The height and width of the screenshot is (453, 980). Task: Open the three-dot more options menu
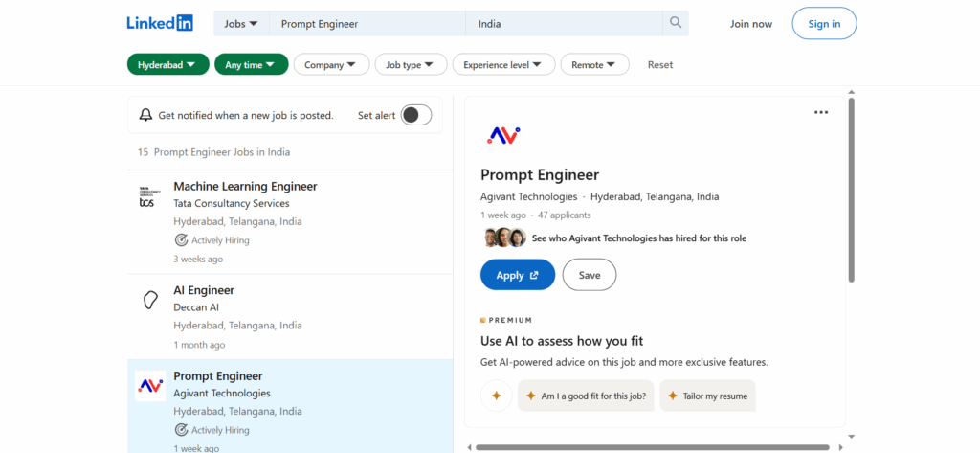pos(820,112)
